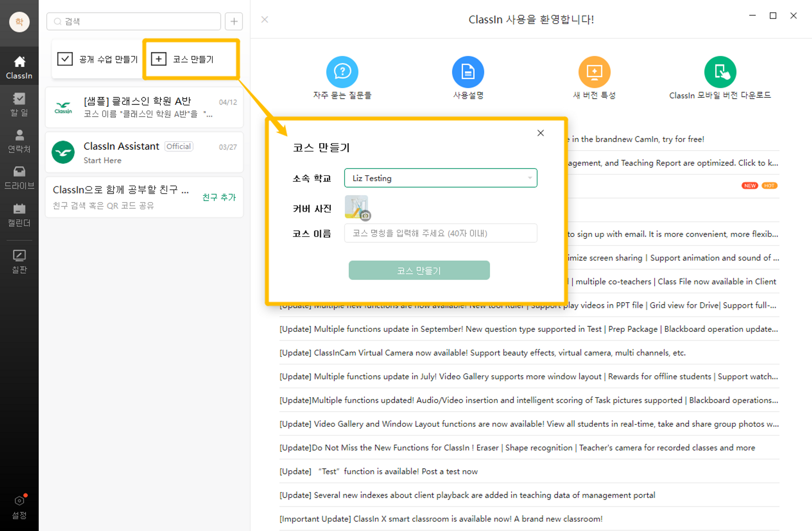Click the ClassIn logo of the sample class
This screenshot has height=531, width=812.
coord(63,107)
